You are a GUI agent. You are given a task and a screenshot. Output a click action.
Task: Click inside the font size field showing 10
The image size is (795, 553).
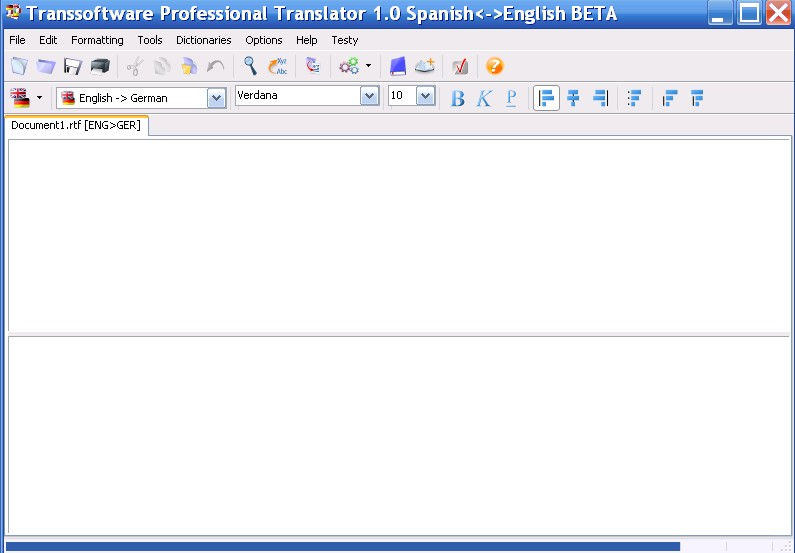click(402, 96)
